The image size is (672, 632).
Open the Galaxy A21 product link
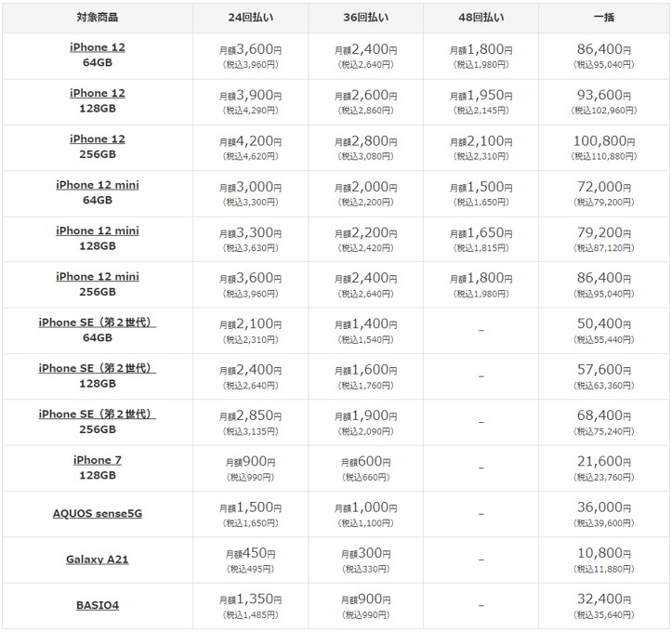pos(98,560)
